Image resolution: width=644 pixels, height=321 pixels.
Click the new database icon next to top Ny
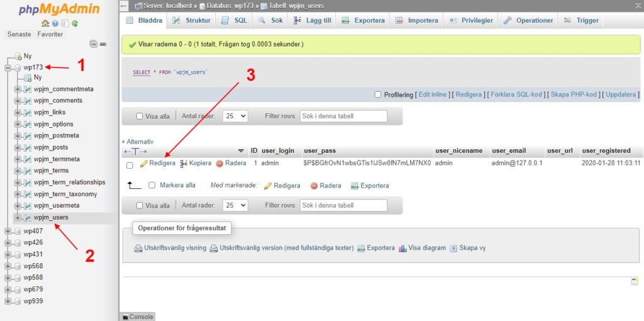[18, 56]
